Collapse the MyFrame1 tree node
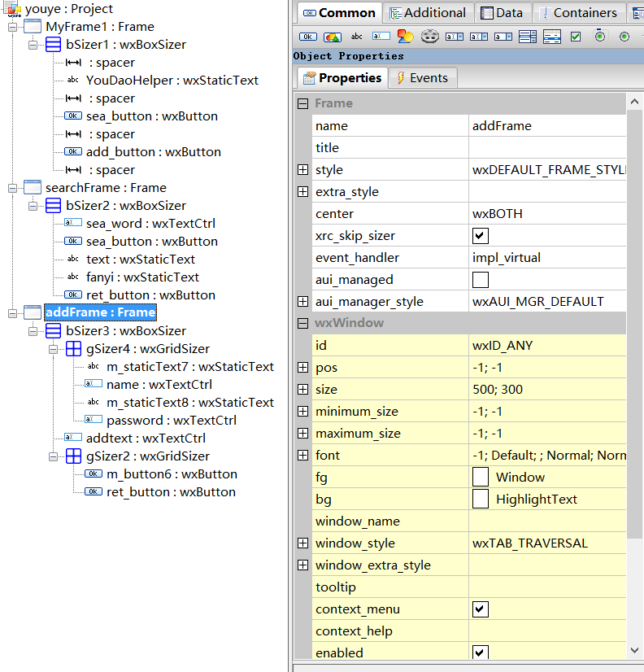Screen dimensions: 644x672 coord(12,27)
